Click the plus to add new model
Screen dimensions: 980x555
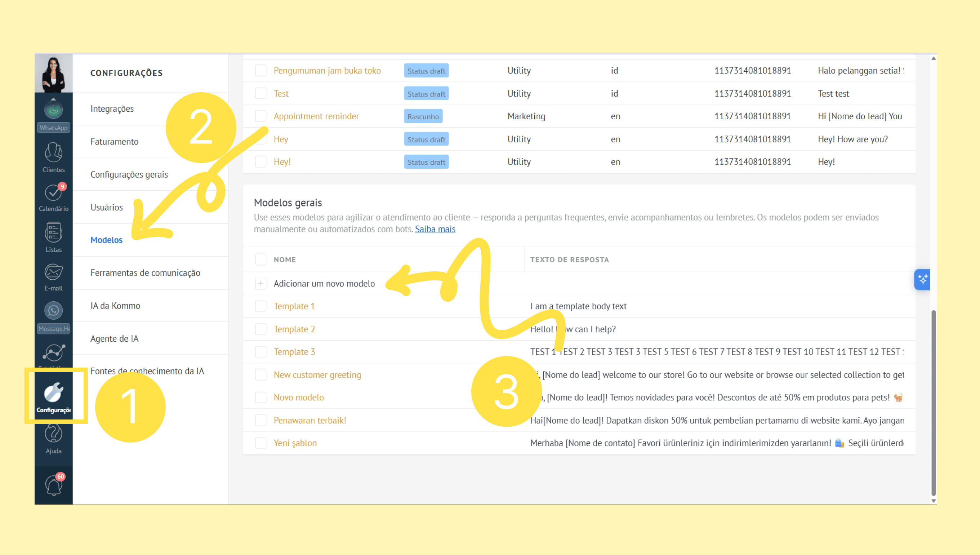[260, 284]
